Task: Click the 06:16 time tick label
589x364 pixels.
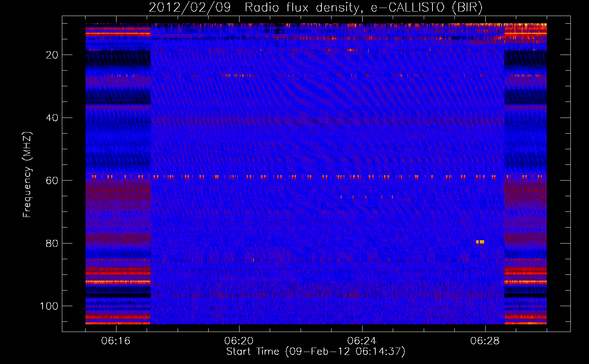Action: click(116, 341)
